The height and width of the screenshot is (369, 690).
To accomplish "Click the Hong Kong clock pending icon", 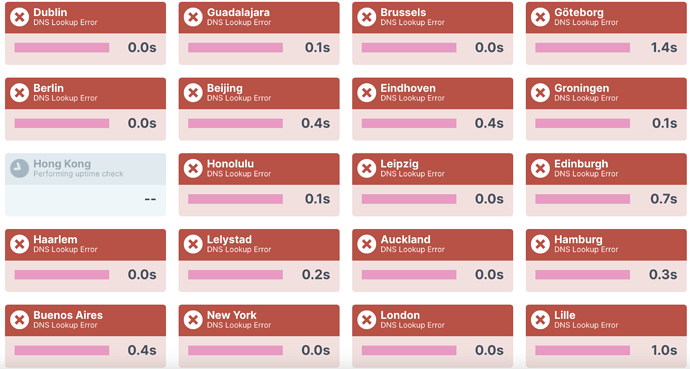I will 19,168.
